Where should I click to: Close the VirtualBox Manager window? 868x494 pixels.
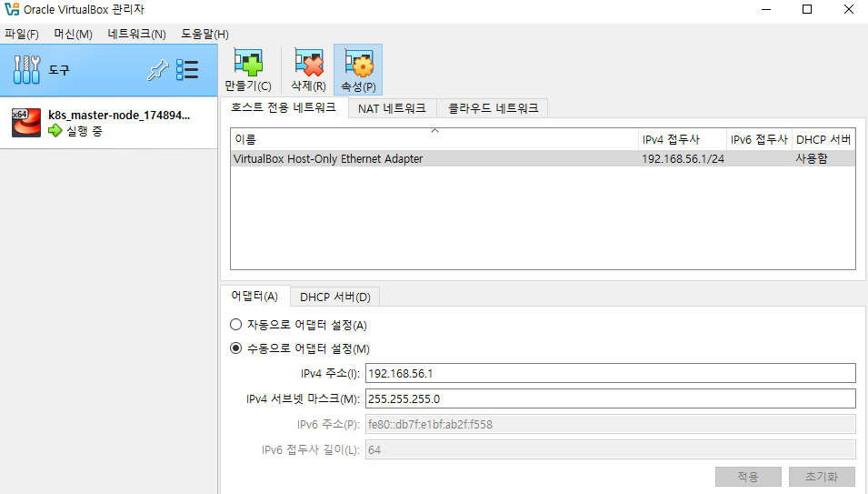(848, 9)
